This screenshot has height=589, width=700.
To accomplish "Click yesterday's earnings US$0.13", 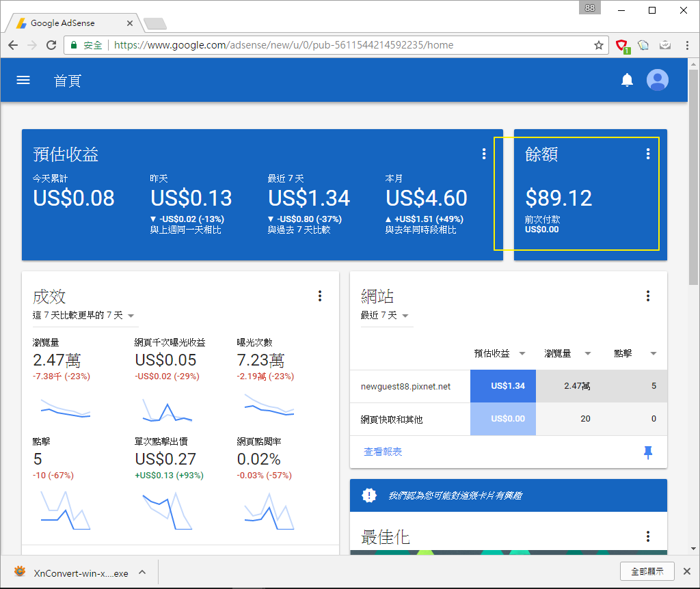I will 191,197.
